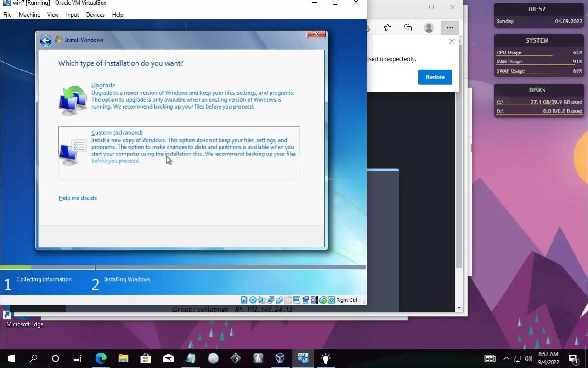
Task: Click the VirtualBox optical disc indicator
Action: (253, 300)
